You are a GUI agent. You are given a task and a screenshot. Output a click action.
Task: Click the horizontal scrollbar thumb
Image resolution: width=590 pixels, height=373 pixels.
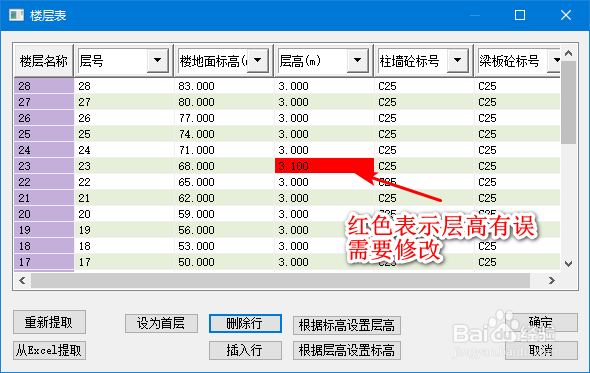pos(280,280)
